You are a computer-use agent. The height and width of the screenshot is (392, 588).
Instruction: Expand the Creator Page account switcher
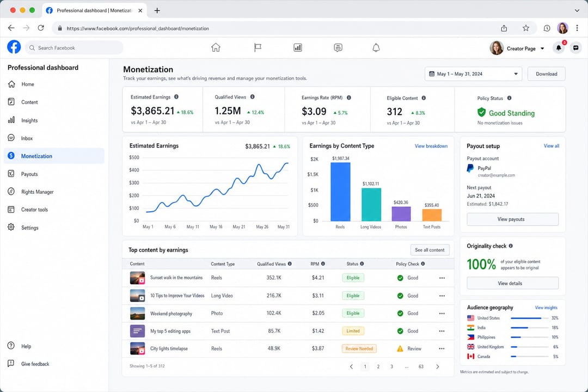pos(542,48)
